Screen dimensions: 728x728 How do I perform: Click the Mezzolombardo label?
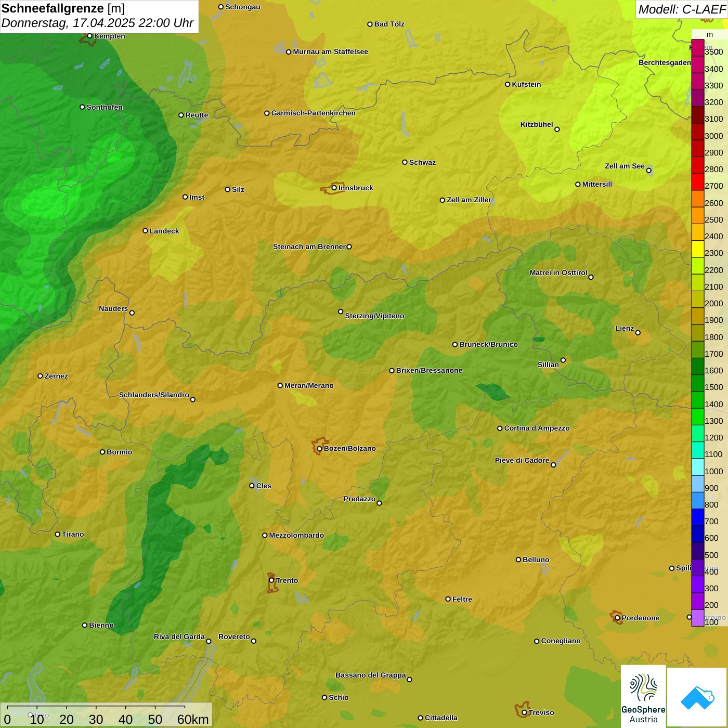296,535
